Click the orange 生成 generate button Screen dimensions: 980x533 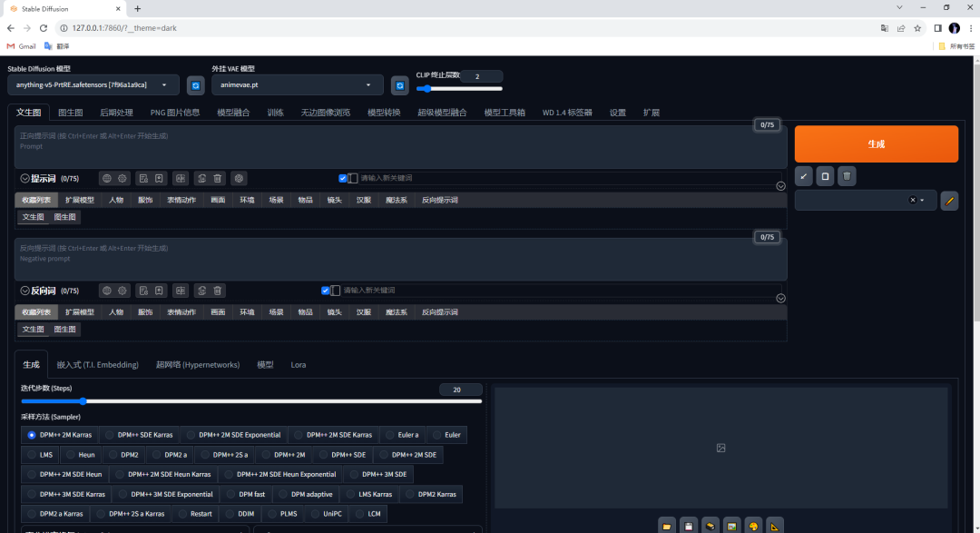point(876,143)
